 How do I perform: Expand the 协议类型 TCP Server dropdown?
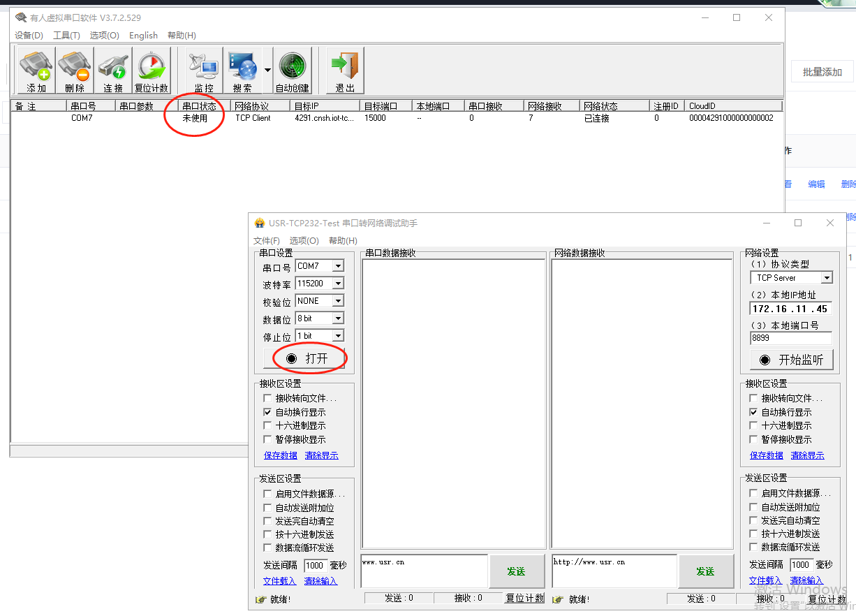[827, 278]
